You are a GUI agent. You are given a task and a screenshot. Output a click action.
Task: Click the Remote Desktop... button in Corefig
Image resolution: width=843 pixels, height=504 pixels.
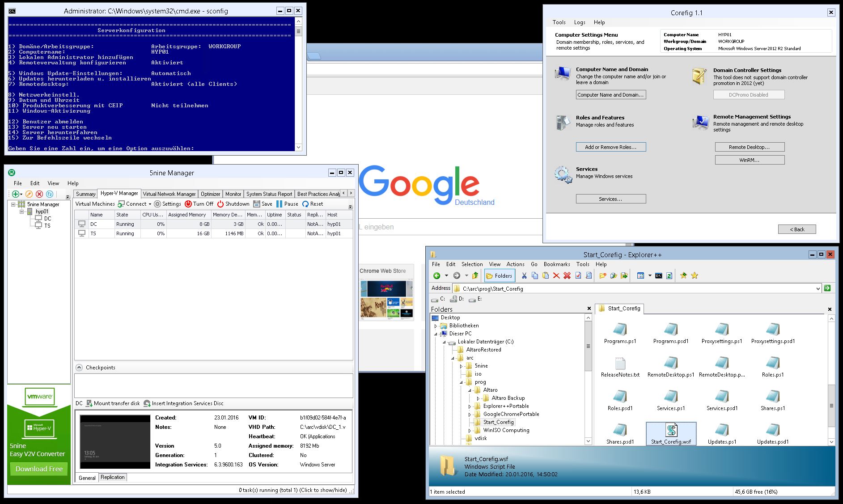(750, 147)
